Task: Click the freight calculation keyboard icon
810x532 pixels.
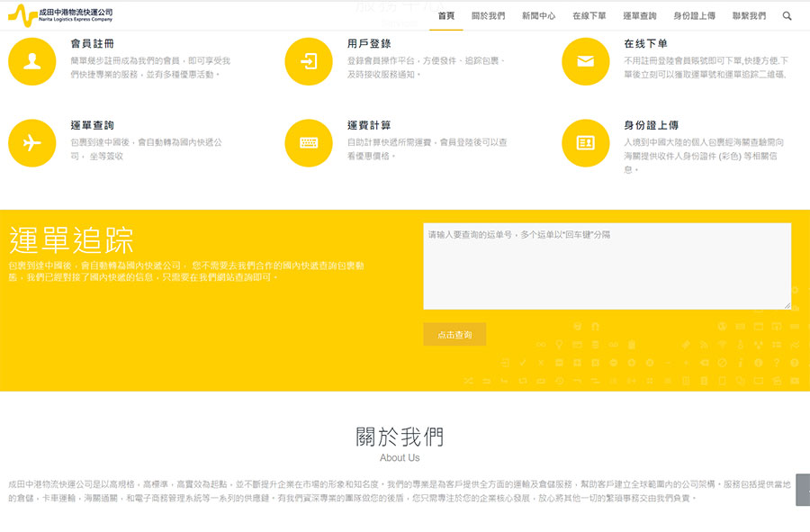Action: pyautogui.click(x=309, y=142)
